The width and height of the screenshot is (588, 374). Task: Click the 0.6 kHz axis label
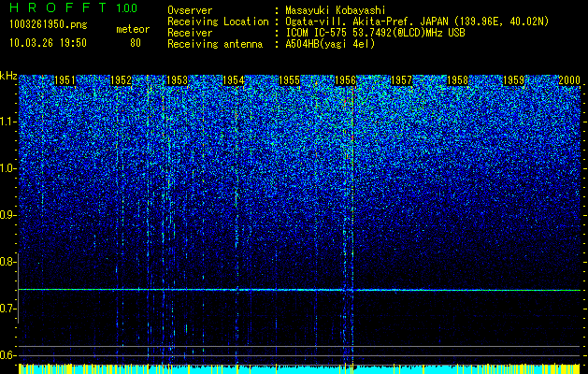[7, 355]
